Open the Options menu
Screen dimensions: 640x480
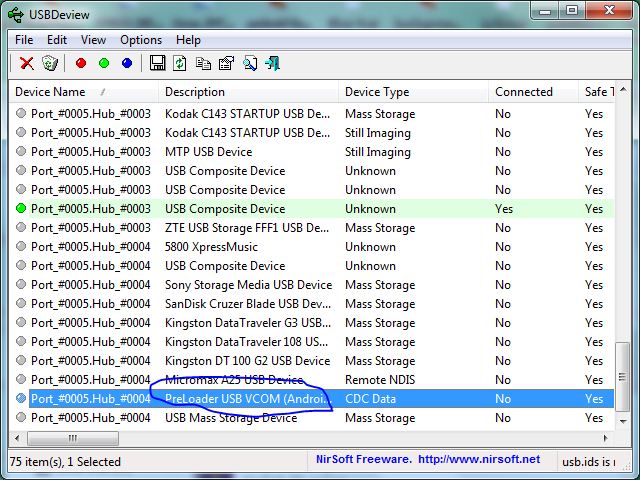pos(141,40)
